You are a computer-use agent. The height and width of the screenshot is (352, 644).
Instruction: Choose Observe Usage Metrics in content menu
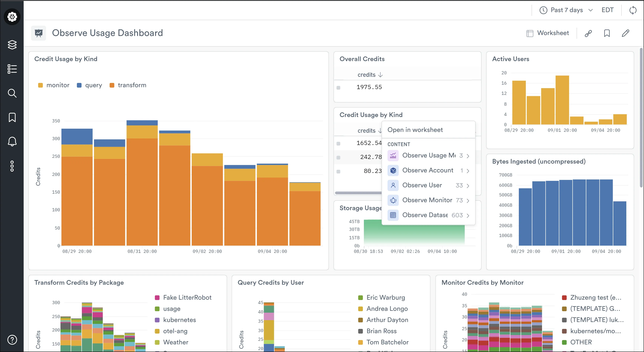[x=428, y=155]
